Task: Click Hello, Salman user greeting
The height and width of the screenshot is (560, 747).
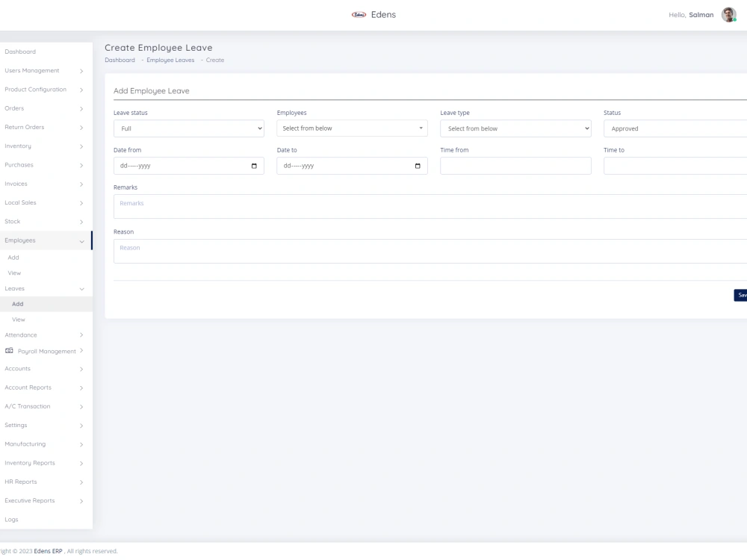Action: tap(691, 15)
